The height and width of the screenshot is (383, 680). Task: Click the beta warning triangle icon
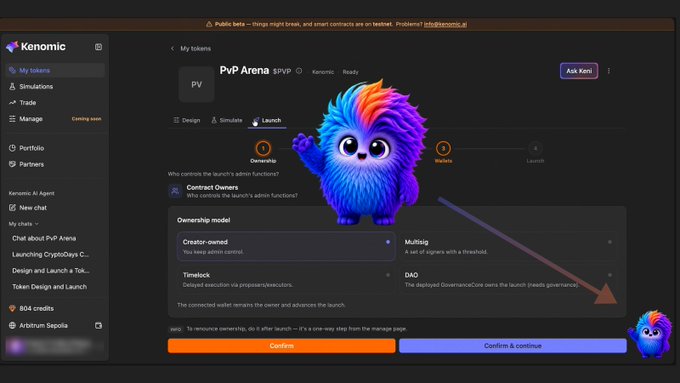[209, 24]
